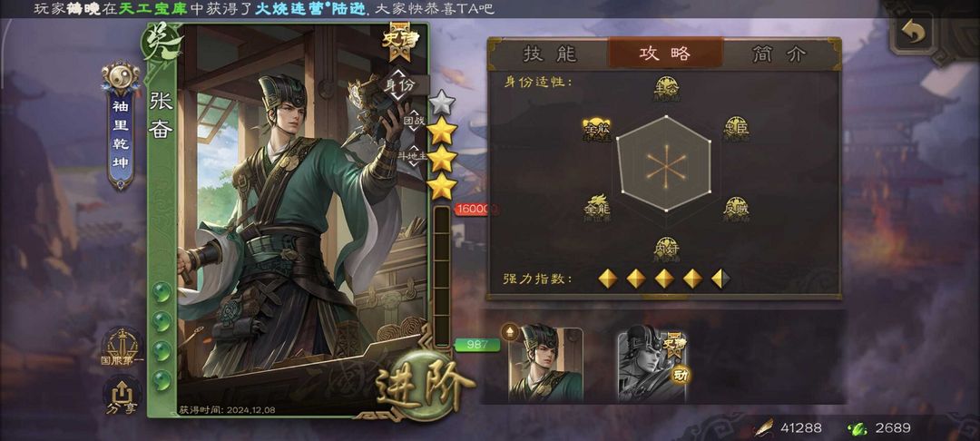This screenshot has width=980, height=441.
Task: Select the greyed 史诗 dynamic skin thumbnail
Action: [652, 365]
